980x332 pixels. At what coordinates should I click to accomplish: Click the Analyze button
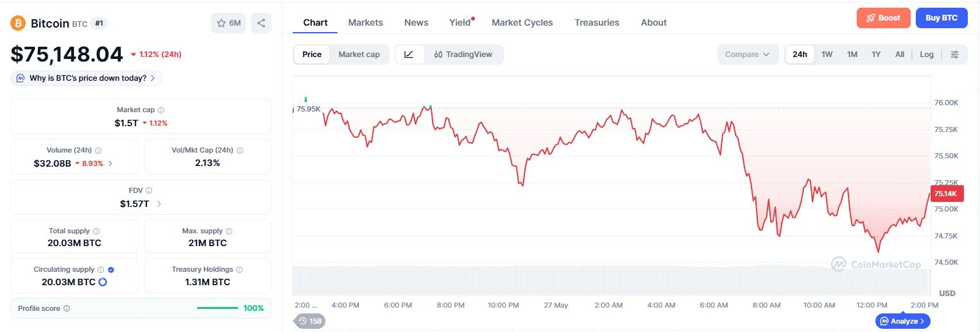[x=902, y=321]
